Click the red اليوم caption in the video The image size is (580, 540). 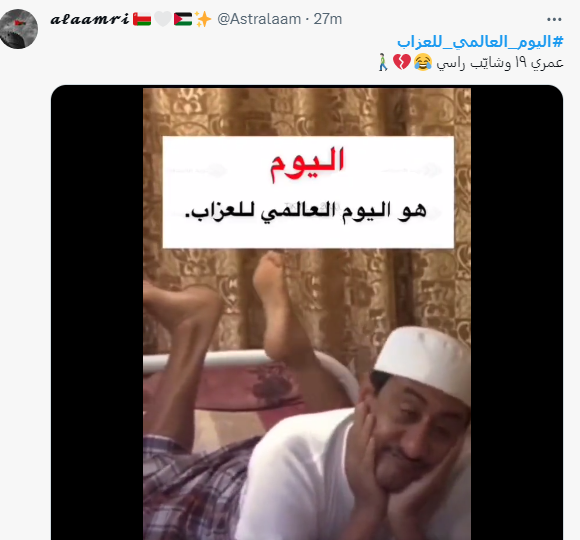pyautogui.click(x=307, y=163)
